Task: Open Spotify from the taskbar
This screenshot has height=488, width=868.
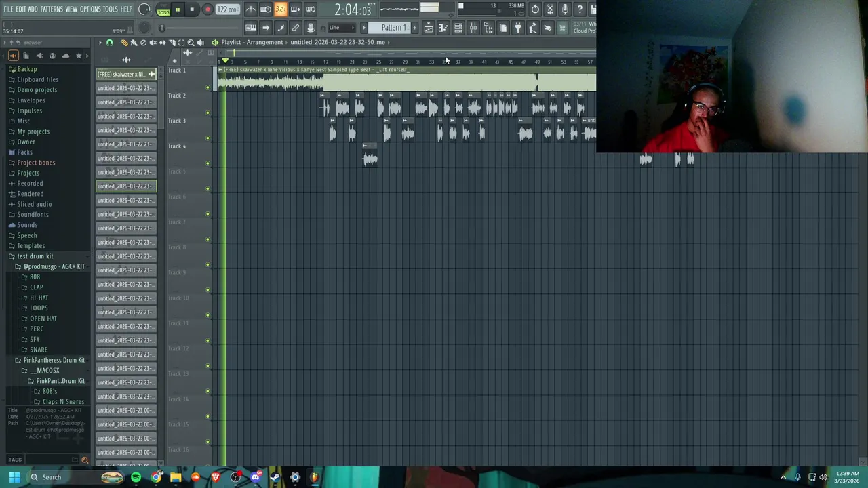Action: 136,477
